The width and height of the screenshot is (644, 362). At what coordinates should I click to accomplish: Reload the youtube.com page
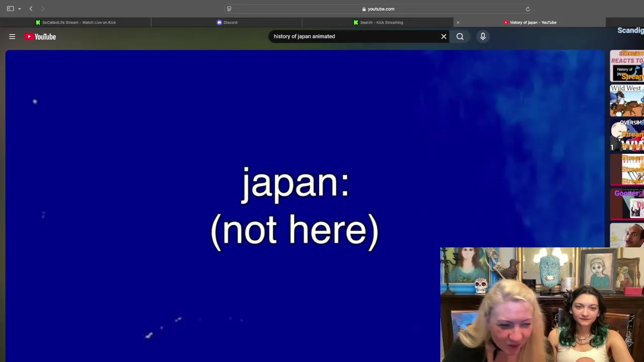click(x=528, y=9)
